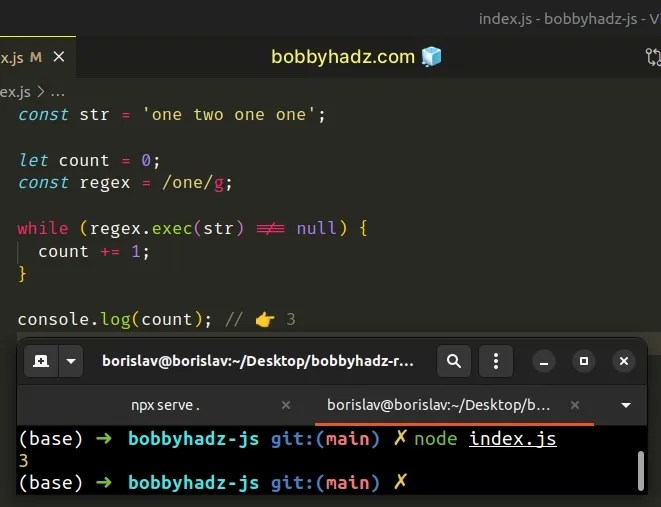Click the index.js tab label
This screenshot has width=661, height=507.
click(12, 57)
